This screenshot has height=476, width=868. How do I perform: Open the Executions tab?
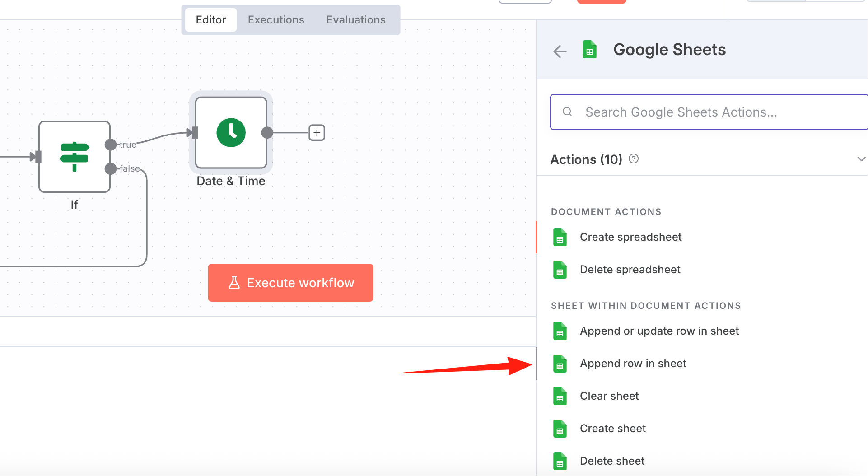coord(276,20)
